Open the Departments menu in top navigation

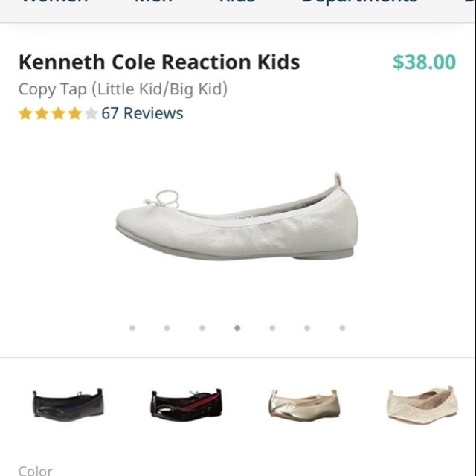[359, 4]
